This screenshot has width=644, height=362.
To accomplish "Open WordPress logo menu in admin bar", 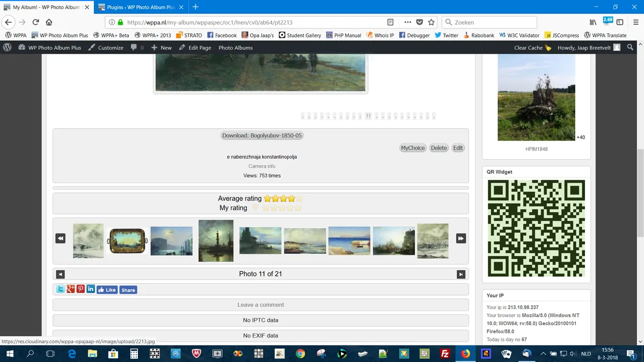I will (x=7, y=47).
